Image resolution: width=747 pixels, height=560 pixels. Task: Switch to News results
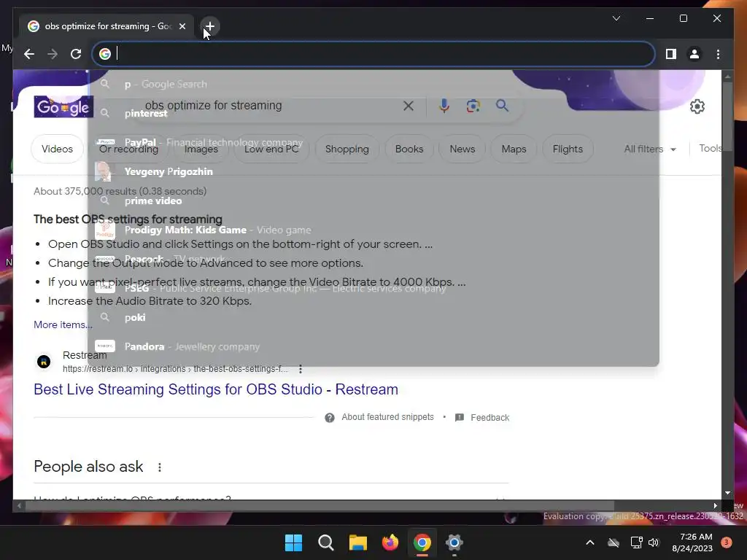coord(462,149)
